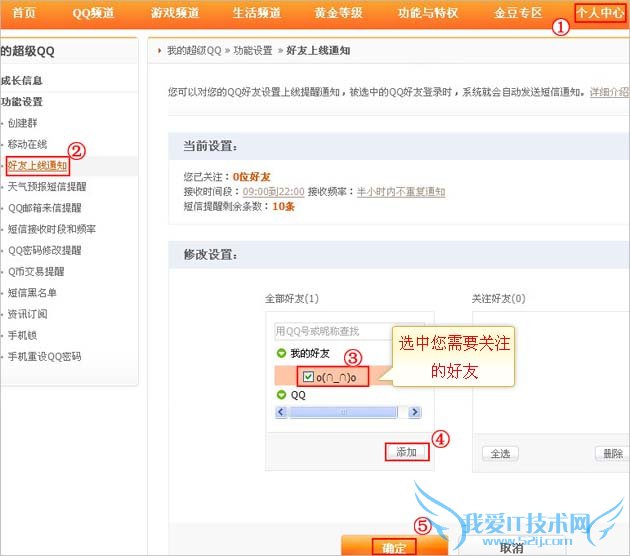This screenshot has height=556, width=630.
Task: Open the 黄金等级 tab
Action: click(338, 13)
